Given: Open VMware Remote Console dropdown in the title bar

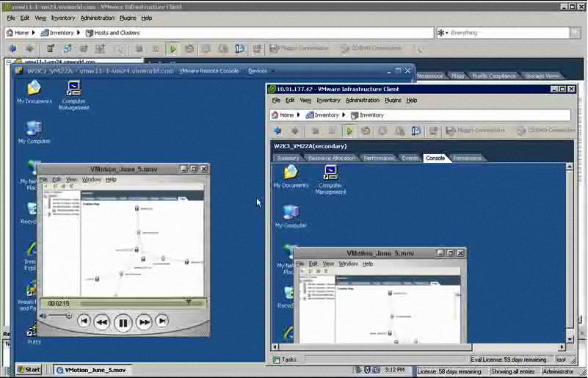Looking at the screenshot, I should coord(211,70).
